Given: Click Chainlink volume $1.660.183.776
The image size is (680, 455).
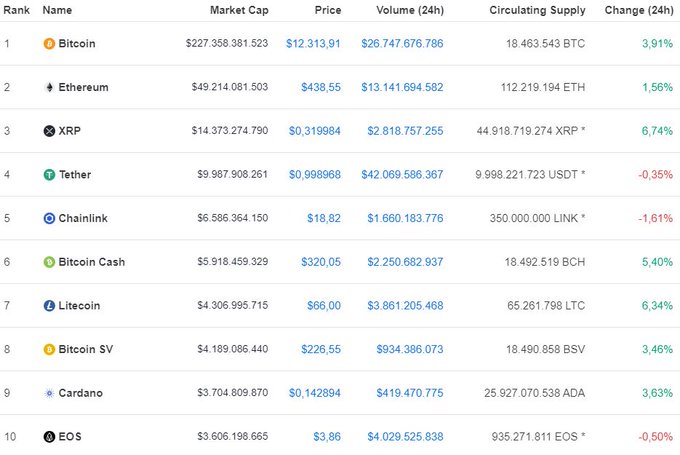Looking at the screenshot, I should (405, 219).
